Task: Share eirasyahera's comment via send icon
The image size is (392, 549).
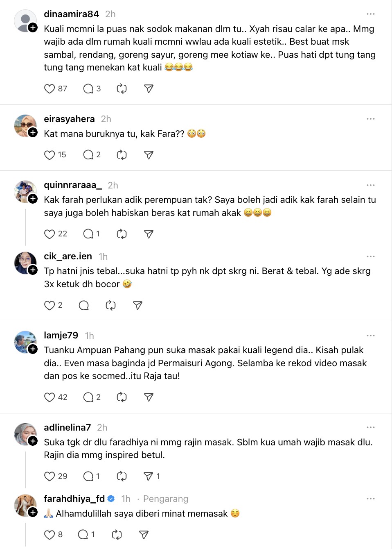Action: 149,155
